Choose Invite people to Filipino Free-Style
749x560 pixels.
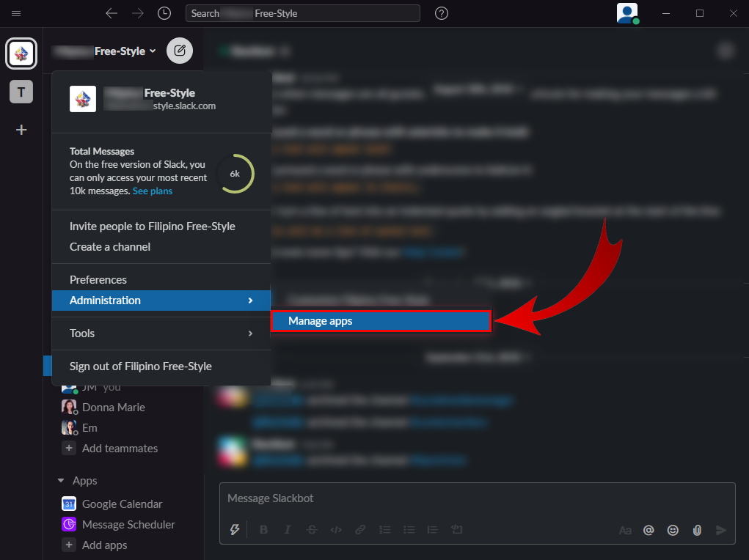click(x=161, y=226)
